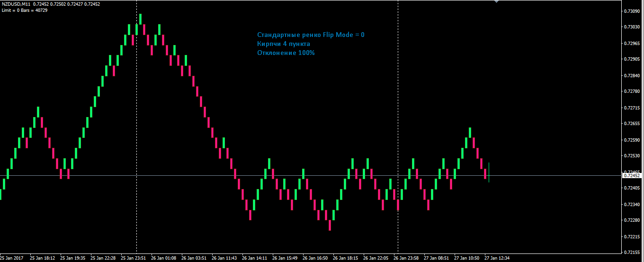
Task: Click the '27 Jan 10:50' time axis label
Action: tap(467, 258)
